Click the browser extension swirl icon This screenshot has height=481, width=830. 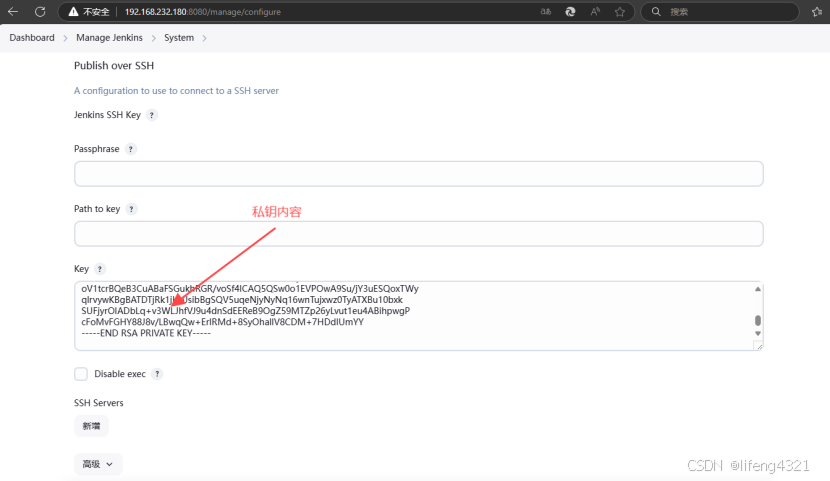[570, 11]
